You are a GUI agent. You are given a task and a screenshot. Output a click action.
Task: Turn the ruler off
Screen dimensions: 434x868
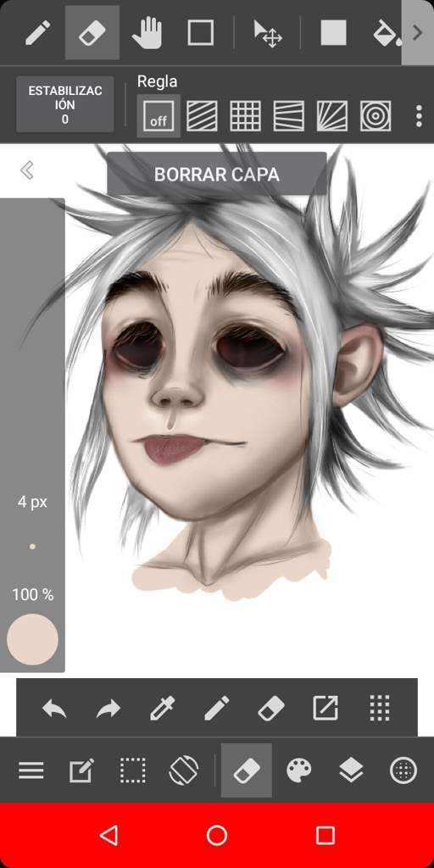pos(159,115)
